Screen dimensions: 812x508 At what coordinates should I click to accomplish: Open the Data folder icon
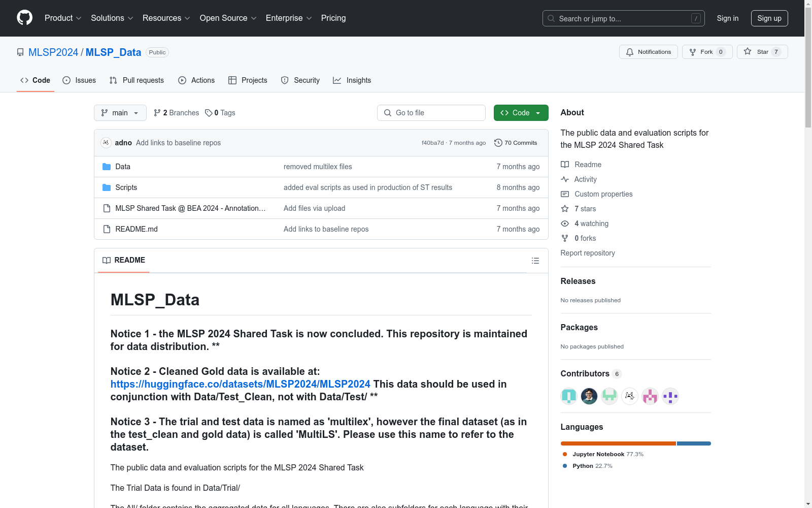click(x=107, y=167)
